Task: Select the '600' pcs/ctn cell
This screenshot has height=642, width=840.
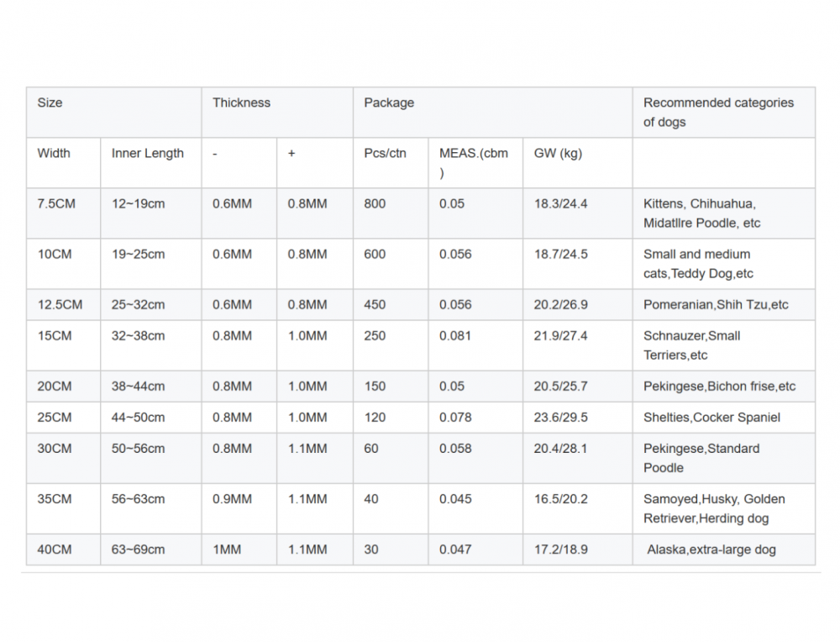Action: pyautogui.click(x=391, y=264)
